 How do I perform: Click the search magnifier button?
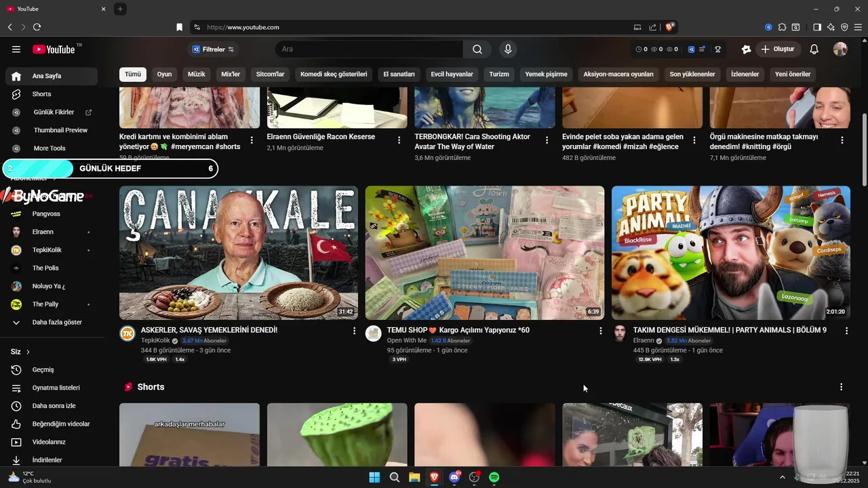click(477, 49)
